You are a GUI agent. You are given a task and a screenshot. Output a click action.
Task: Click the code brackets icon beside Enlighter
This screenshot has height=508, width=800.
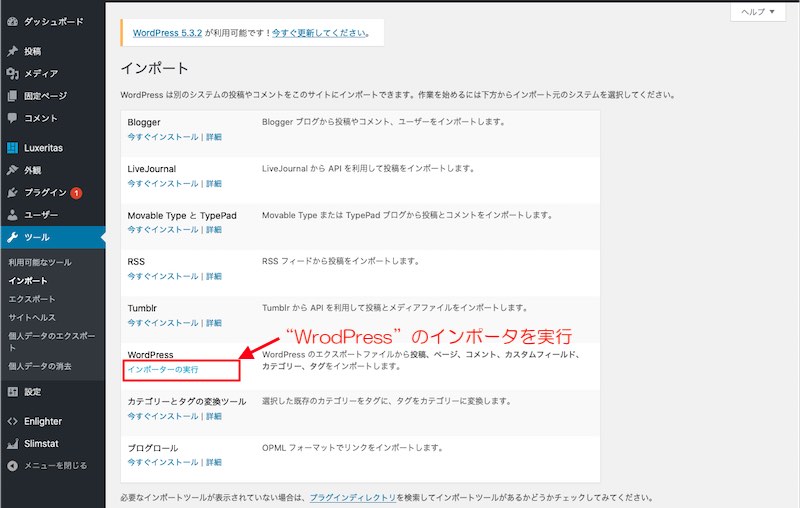13,421
